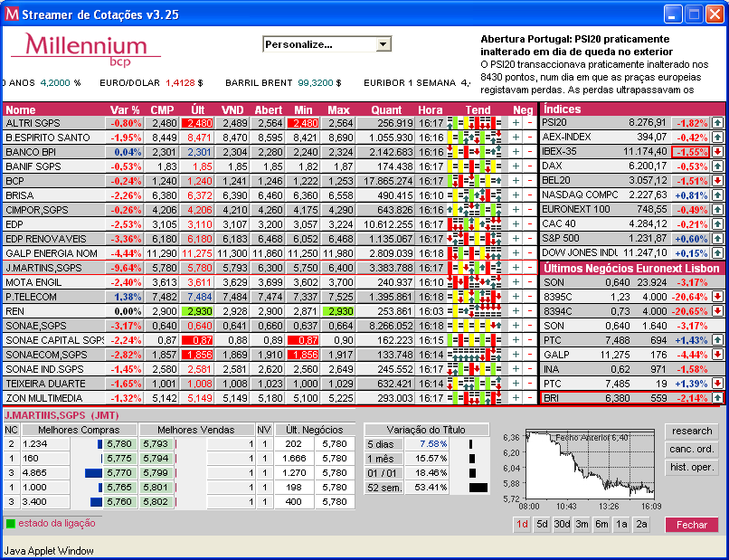Viewport: 729px width, 560px height.
Task: Click the EURONEXT 100 index name
Action: (x=576, y=209)
